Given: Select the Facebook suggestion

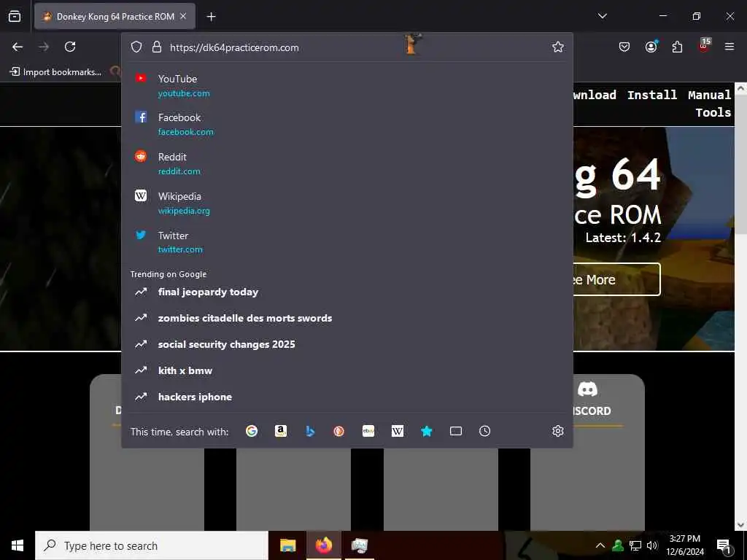Looking at the screenshot, I should point(347,124).
